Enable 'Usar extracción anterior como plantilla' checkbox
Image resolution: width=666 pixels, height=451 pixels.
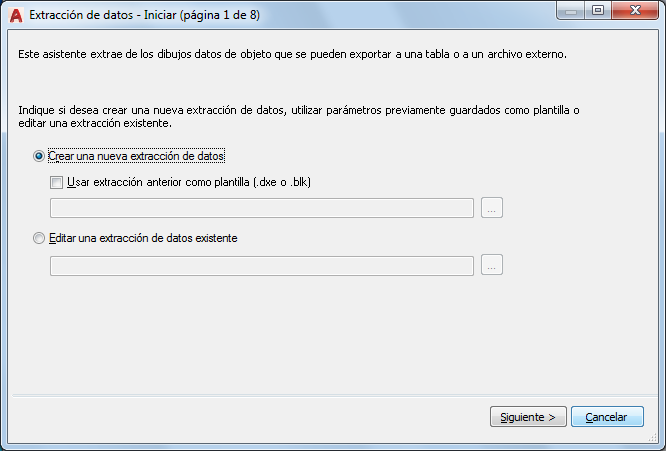[x=56, y=182]
